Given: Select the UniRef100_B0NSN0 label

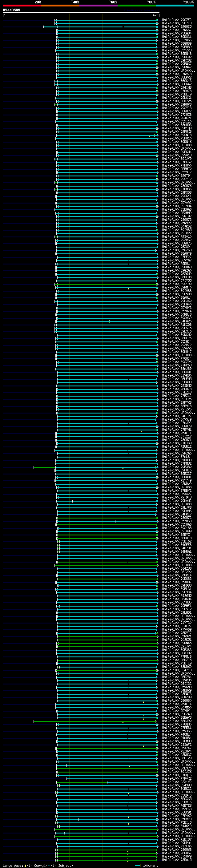Looking at the screenshot, I should pyautogui.click(x=177, y=335).
